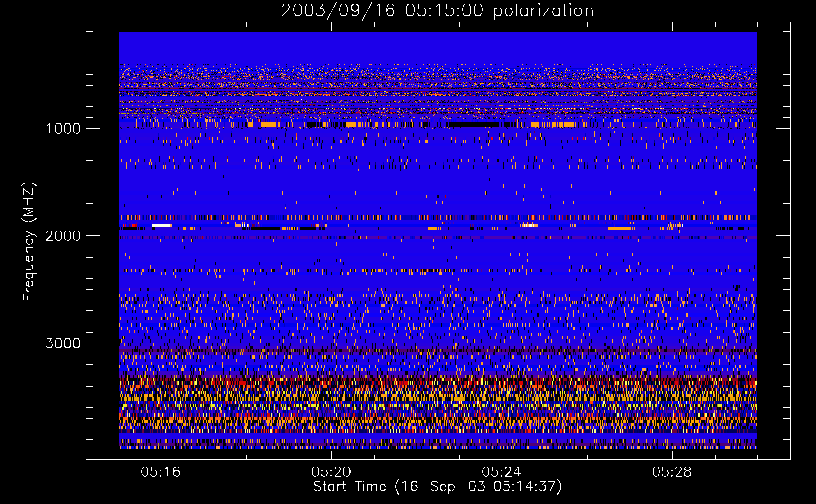Click the plot title '2003/09/16 05:15:00 polarization'

(437, 10)
